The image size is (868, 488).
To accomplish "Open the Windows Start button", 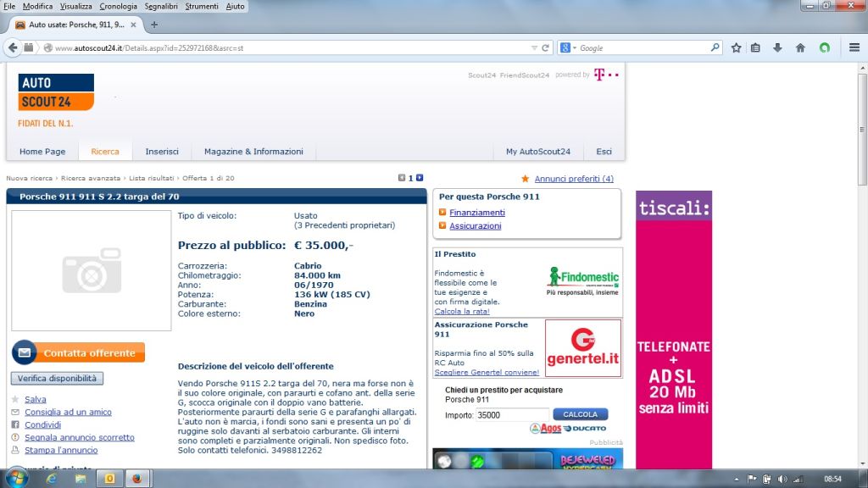I will [x=16, y=478].
